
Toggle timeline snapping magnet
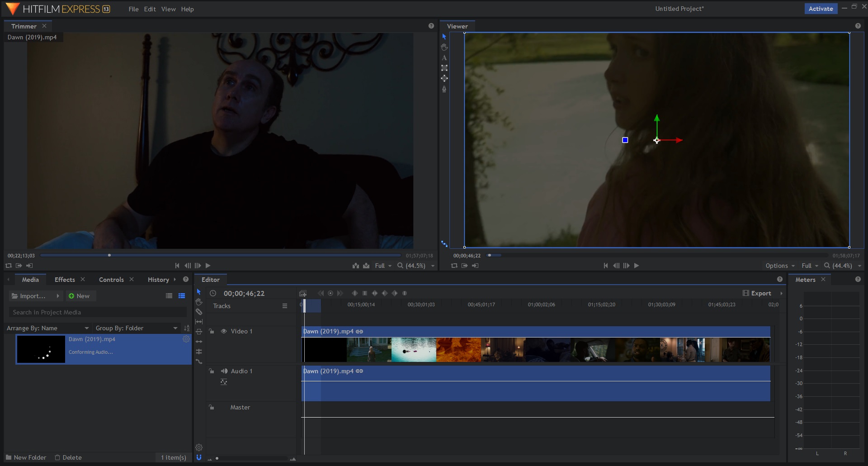[x=199, y=457]
